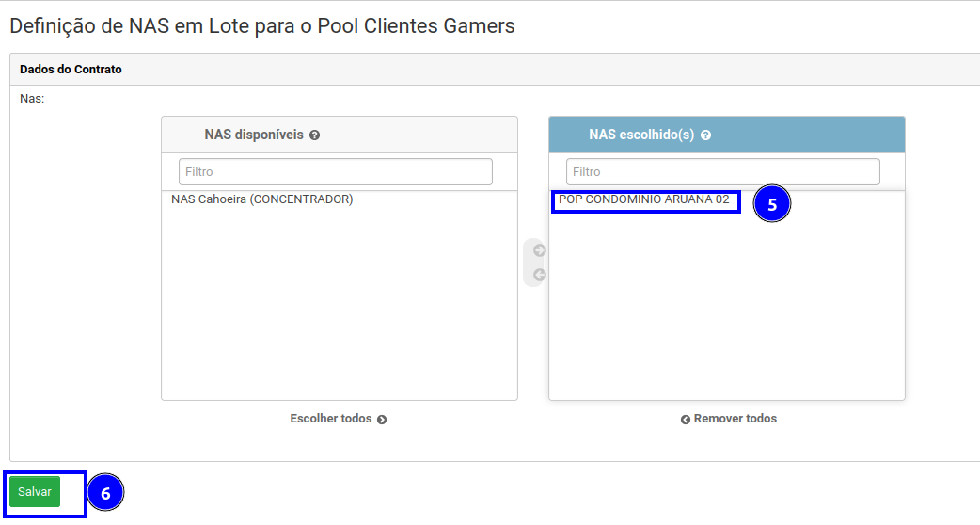The image size is (980, 525).
Task: Focus the Filtro field under NAS escolhido(s)
Action: (722, 172)
